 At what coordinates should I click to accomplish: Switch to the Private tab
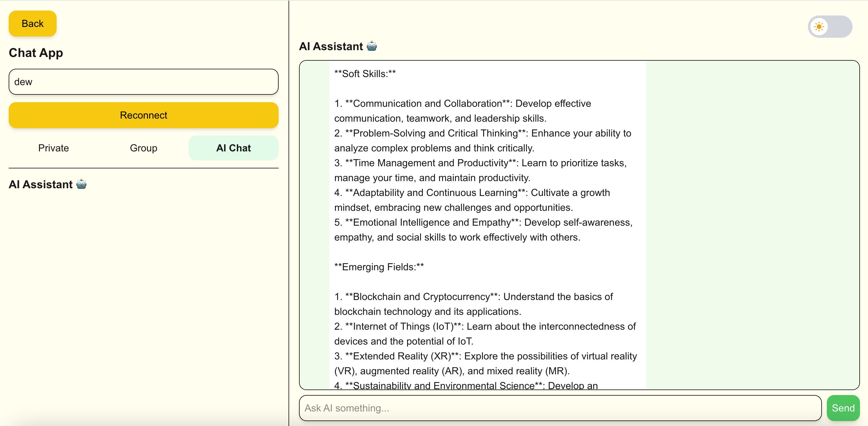click(53, 148)
